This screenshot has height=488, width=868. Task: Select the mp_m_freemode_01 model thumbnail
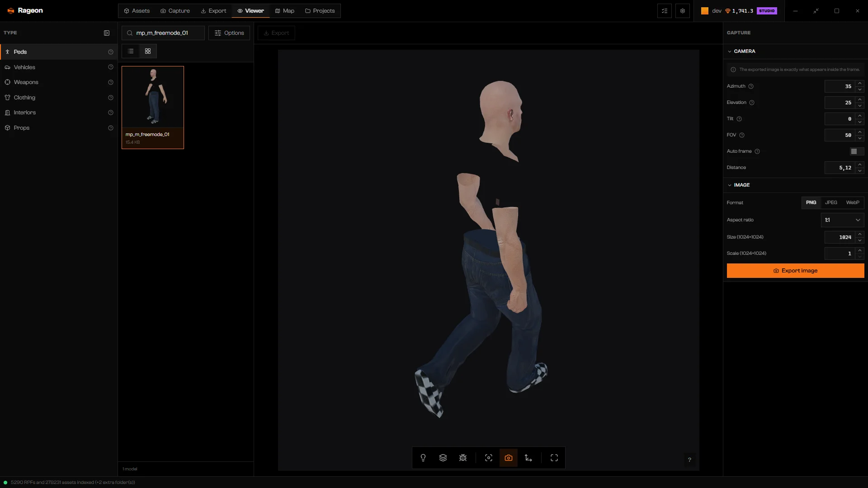click(x=153, y=108)
